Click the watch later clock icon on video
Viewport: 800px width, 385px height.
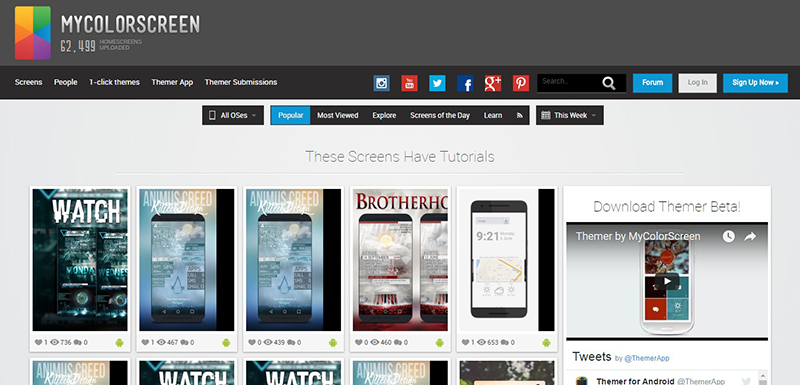click(x=729, y=237)
